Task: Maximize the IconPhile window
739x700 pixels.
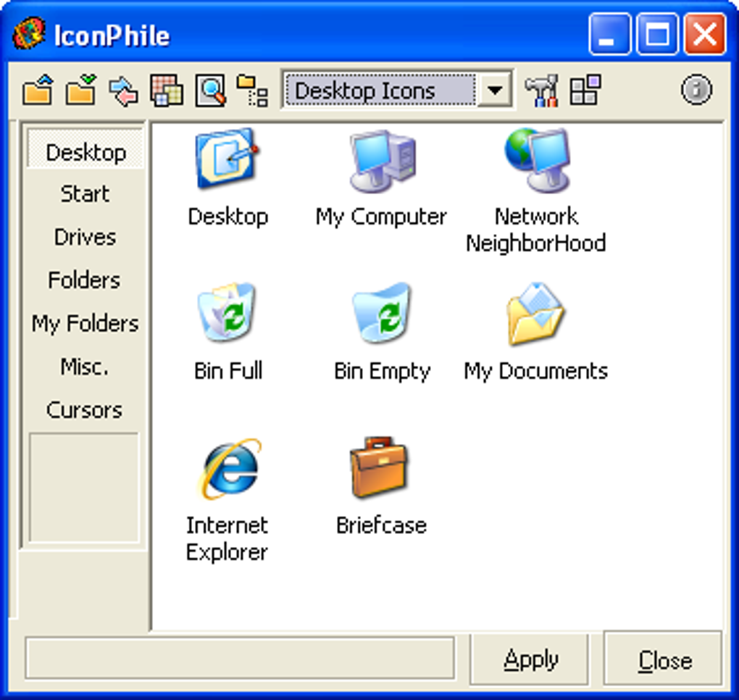Action: point(657,34)
